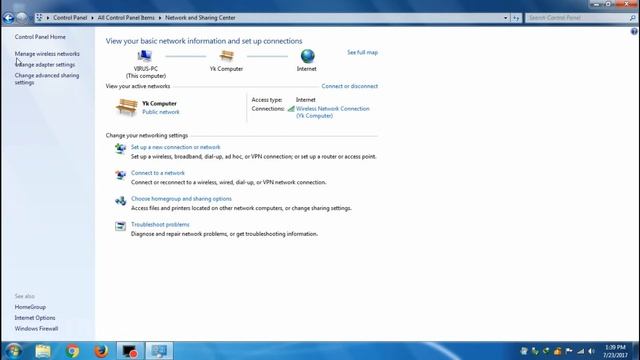The image size is (640, 360).
Task: Click the Control Panel icon in address bar
Action: tap(40, 18)
